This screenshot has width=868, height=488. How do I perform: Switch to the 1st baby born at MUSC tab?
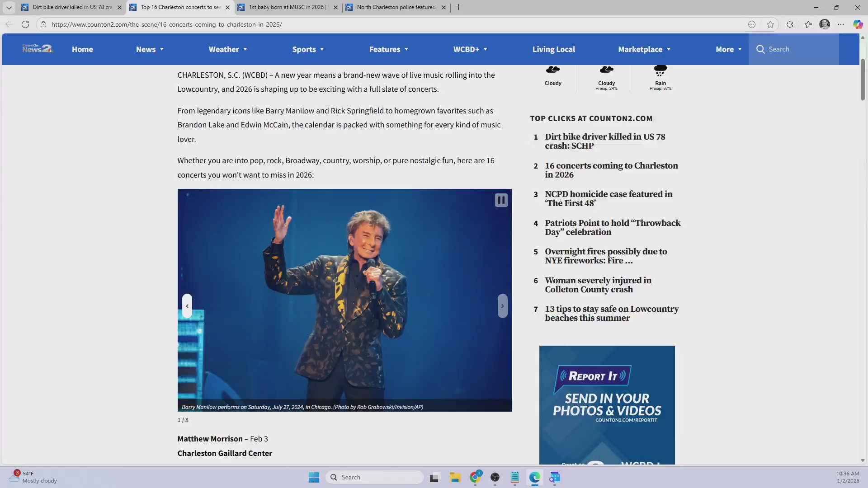pos(287,7)
